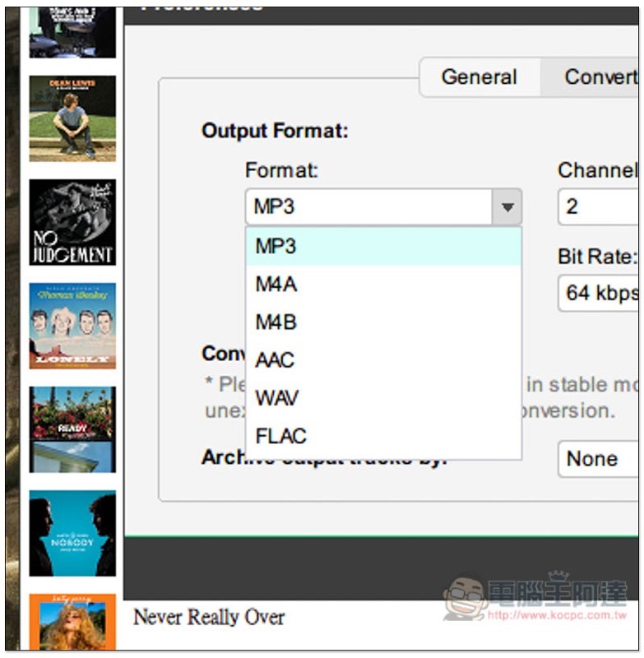Select WAV output format
The width and height of the screenshot is (644, 658).
[383, 398]
